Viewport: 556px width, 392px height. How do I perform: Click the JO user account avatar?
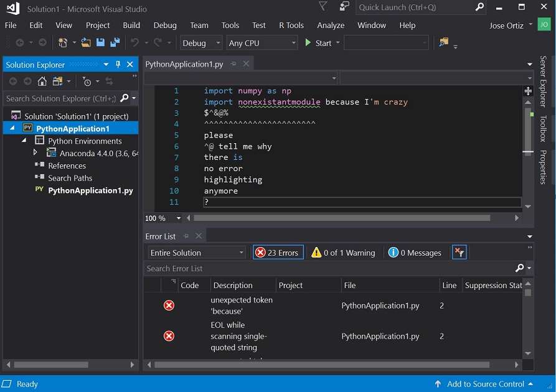(x=544, y=24)
